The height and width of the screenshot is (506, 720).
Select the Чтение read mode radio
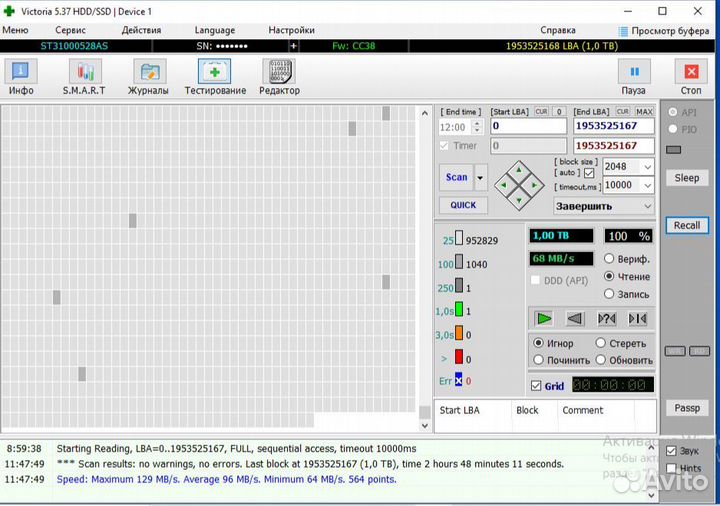click(x=609, y=276)
